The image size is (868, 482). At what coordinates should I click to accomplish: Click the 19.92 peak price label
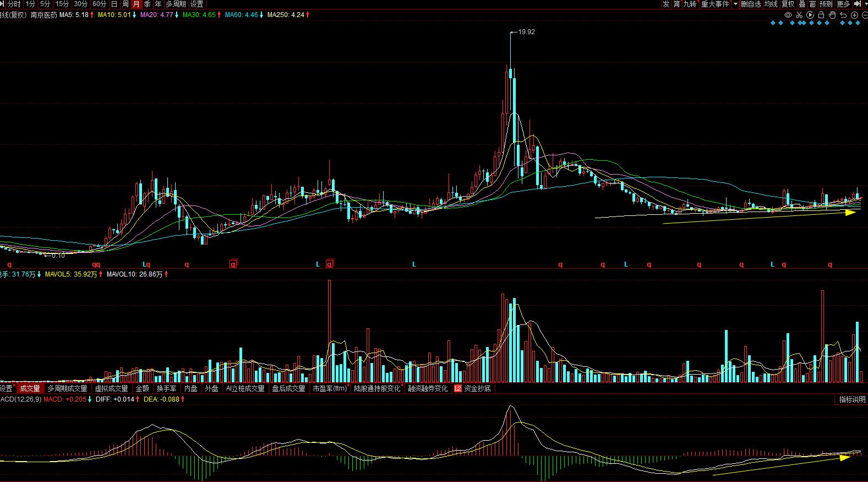click(x=526, y=32)
